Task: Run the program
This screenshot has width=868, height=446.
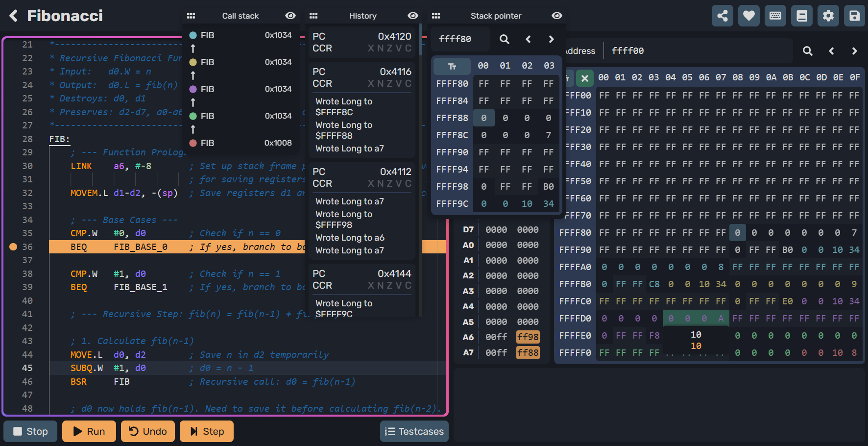Action: 89,431
